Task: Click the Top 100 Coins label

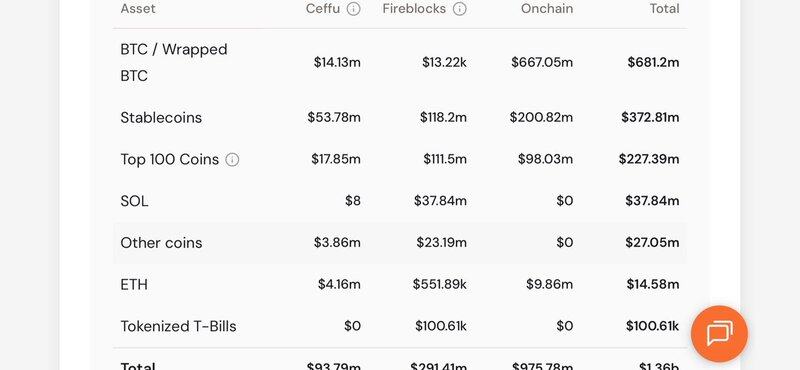Action: [x=169, y=160]
